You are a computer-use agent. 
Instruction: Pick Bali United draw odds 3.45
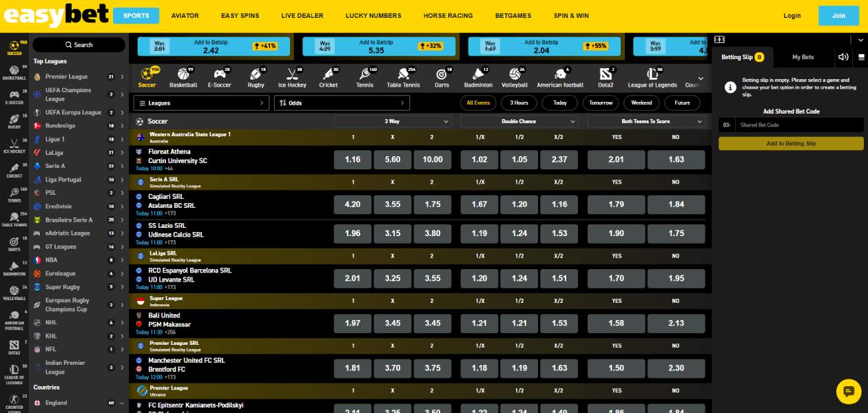click(393, 324)
